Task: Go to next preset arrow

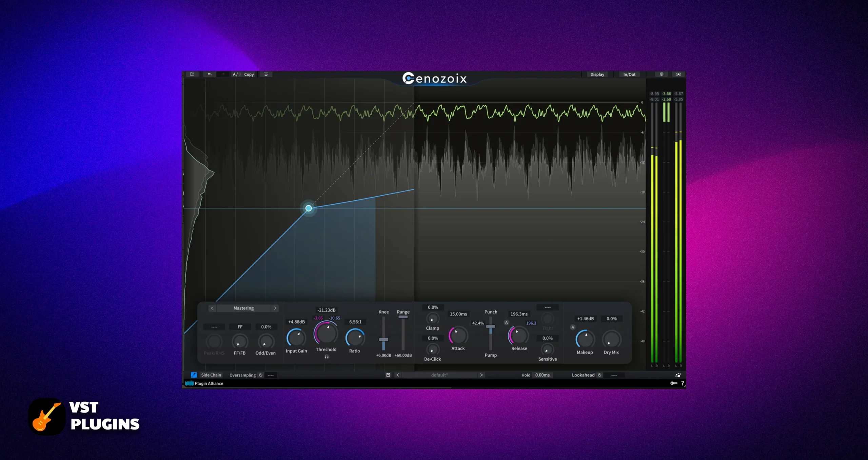Action: pyautogui.click(x=481, y=375)
